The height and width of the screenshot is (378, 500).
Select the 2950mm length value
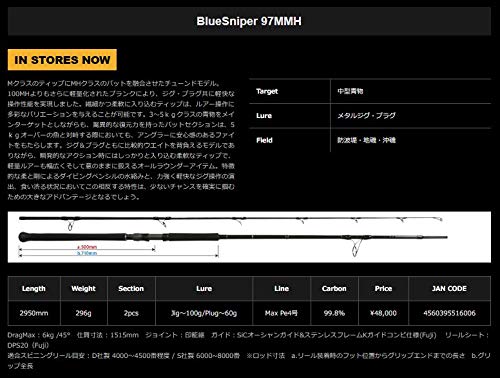(x=34, y=313)
